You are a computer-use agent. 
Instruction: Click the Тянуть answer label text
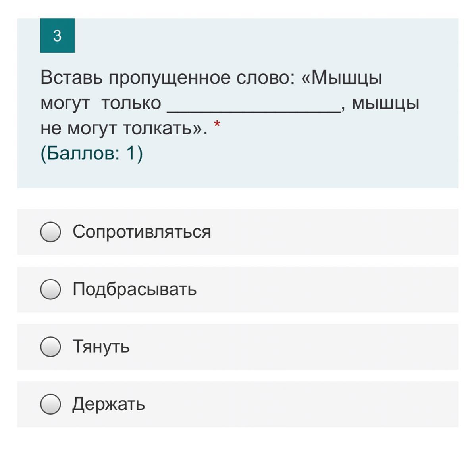pyautogui.click(x=101, y=347)
